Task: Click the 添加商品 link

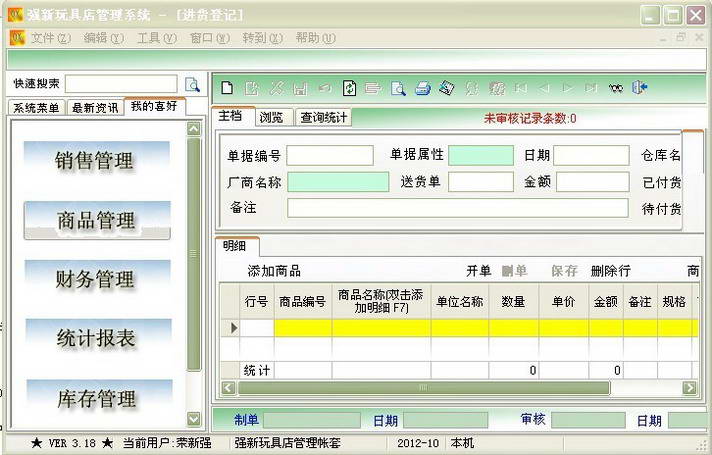Action: 274,271
